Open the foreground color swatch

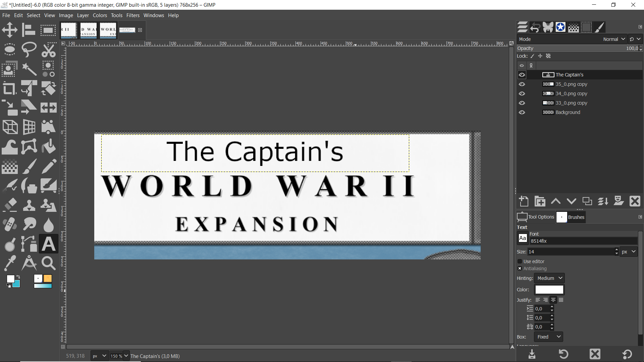click(10, 279)
